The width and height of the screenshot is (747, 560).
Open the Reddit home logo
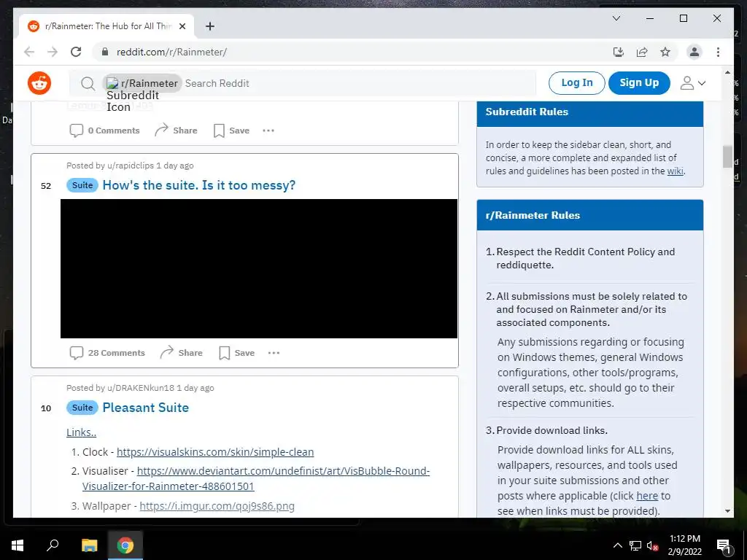39,83
